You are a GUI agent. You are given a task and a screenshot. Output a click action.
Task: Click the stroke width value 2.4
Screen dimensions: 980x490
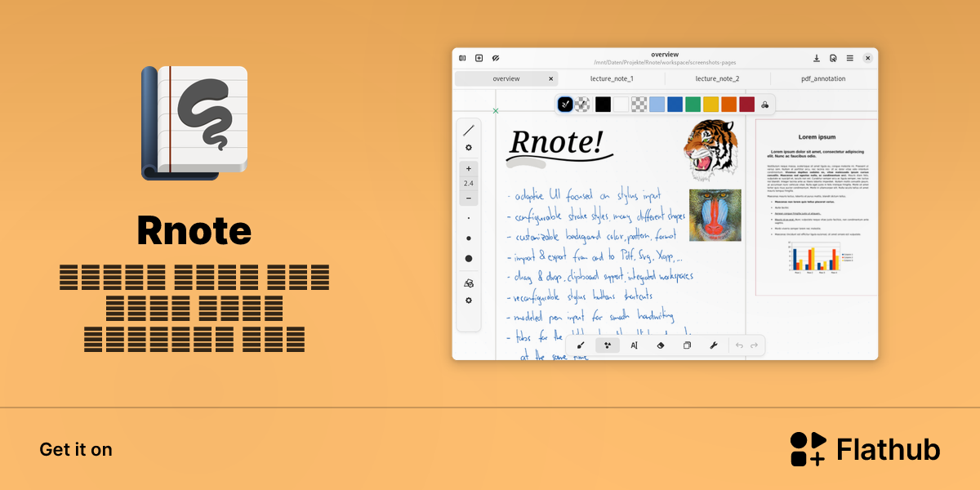[x=469, y=184]
